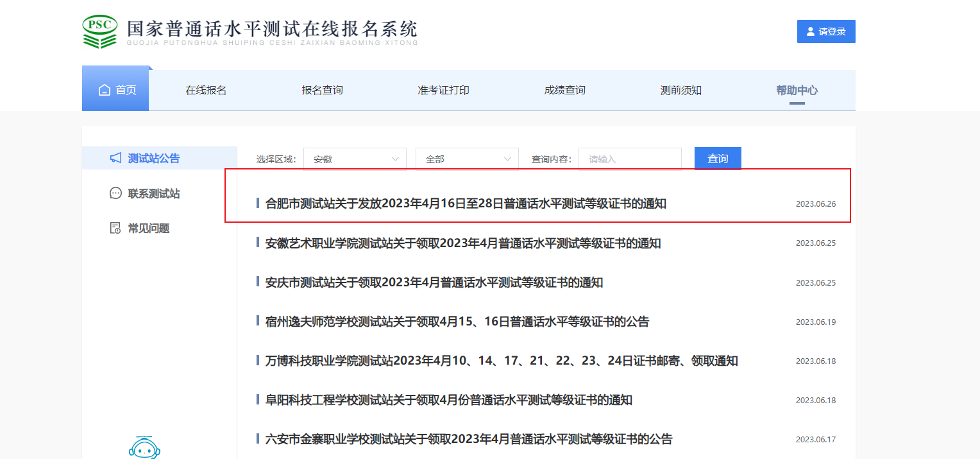Open the 宿州逸夫师范学校测试站 announcement
Image resolution: width=980 pixels, height=459 pixels.
457,322
